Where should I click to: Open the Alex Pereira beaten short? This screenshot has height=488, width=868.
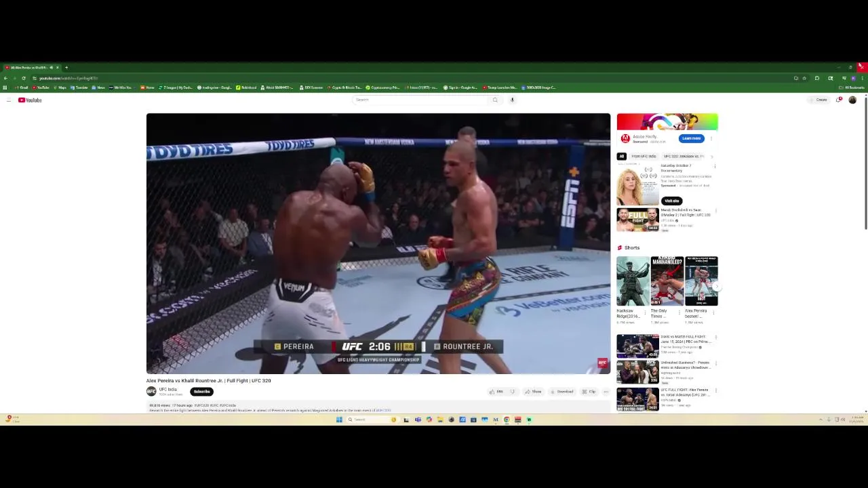tap(701, 281)
